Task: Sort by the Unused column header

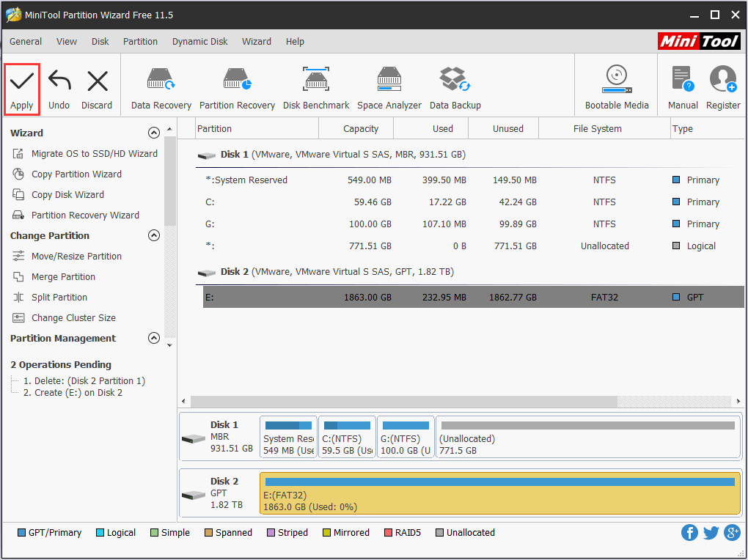Action: click(x=503, y=129)
